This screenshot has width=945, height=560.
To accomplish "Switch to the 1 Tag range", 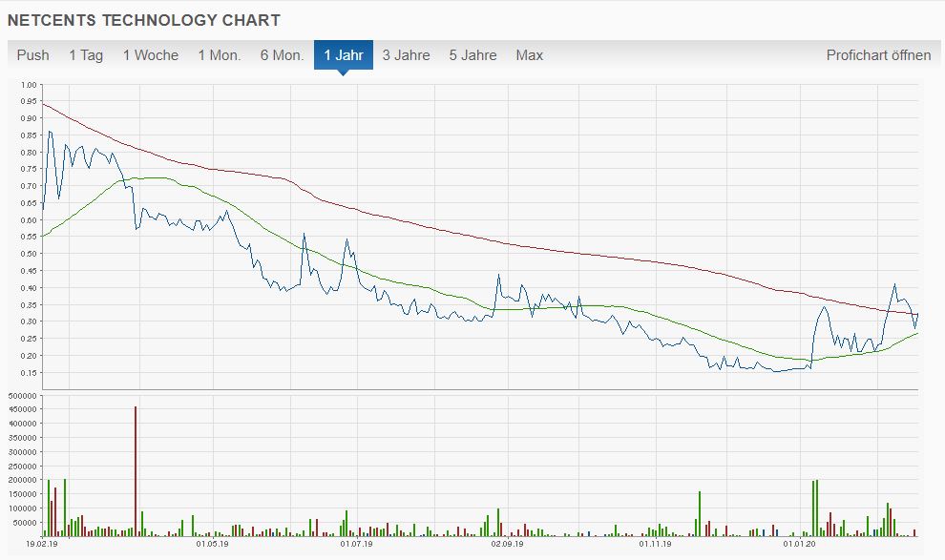I will click(x=86, y=55).
